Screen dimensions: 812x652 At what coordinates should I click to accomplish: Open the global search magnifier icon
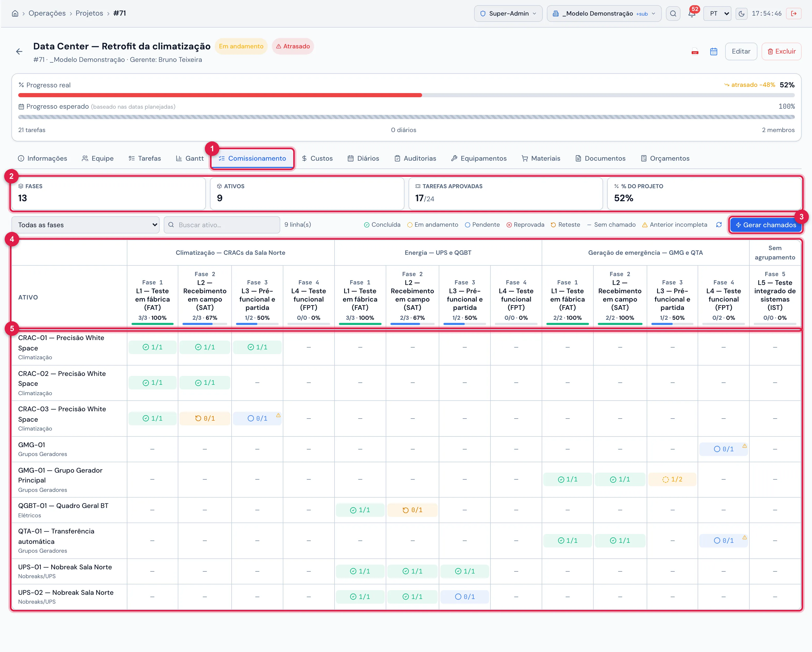(673, 14)
